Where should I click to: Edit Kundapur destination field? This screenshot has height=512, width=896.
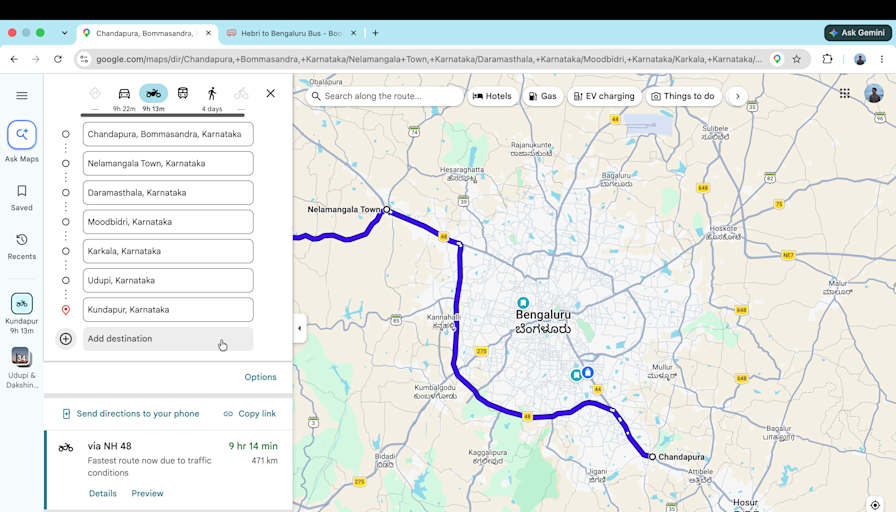(x=168, y=310)
